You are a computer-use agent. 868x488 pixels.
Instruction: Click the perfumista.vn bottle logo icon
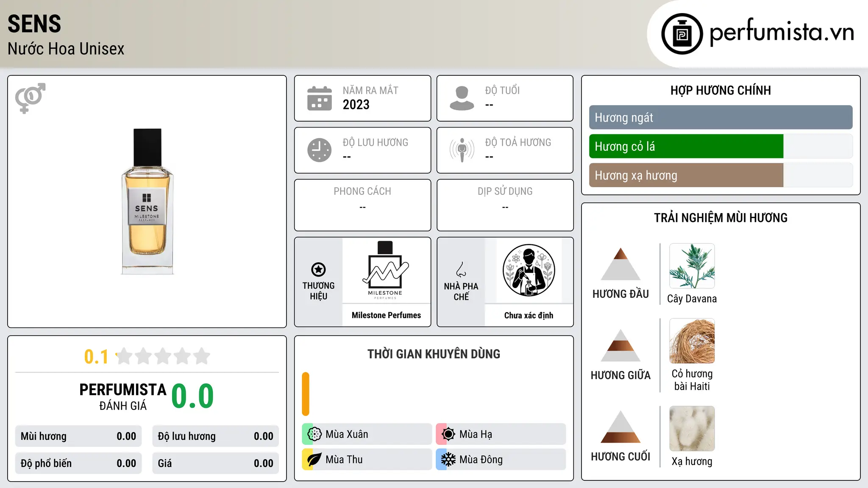point(682,33)
